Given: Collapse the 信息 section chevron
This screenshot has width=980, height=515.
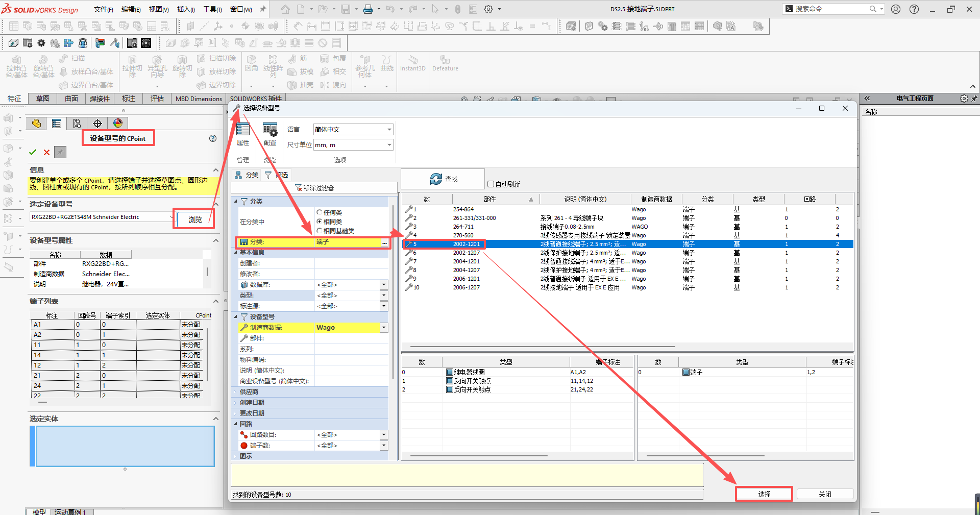Looking at the screenshot, I should pyautogui.click(x=216, y=170).
